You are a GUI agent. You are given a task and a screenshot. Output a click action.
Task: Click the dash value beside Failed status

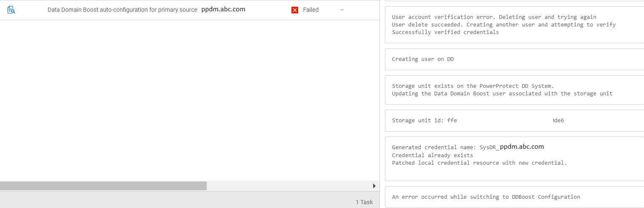(342, 10)
